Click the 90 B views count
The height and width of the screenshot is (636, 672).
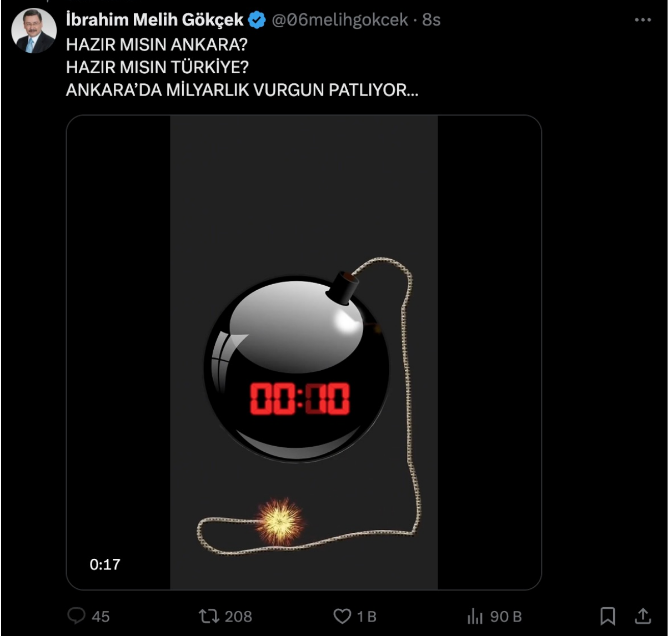506,617
